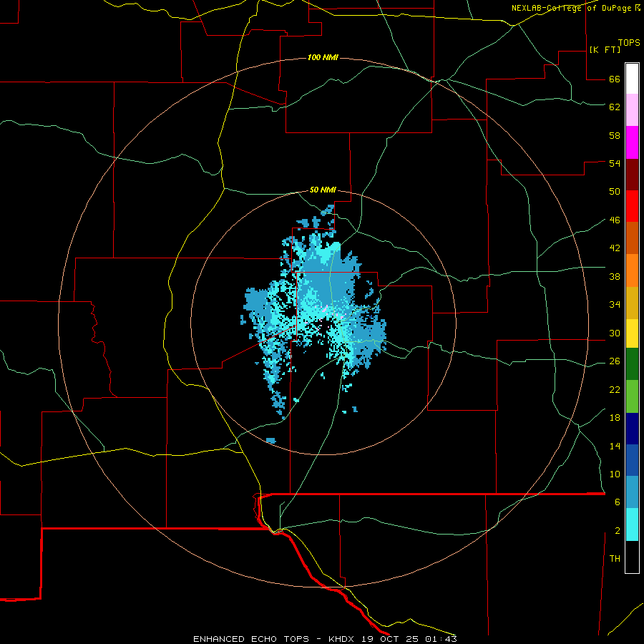The height and width of the screenshot is (644, 644).
Task: Select the dark red (maroon) legend swatch
Action: 632,174
